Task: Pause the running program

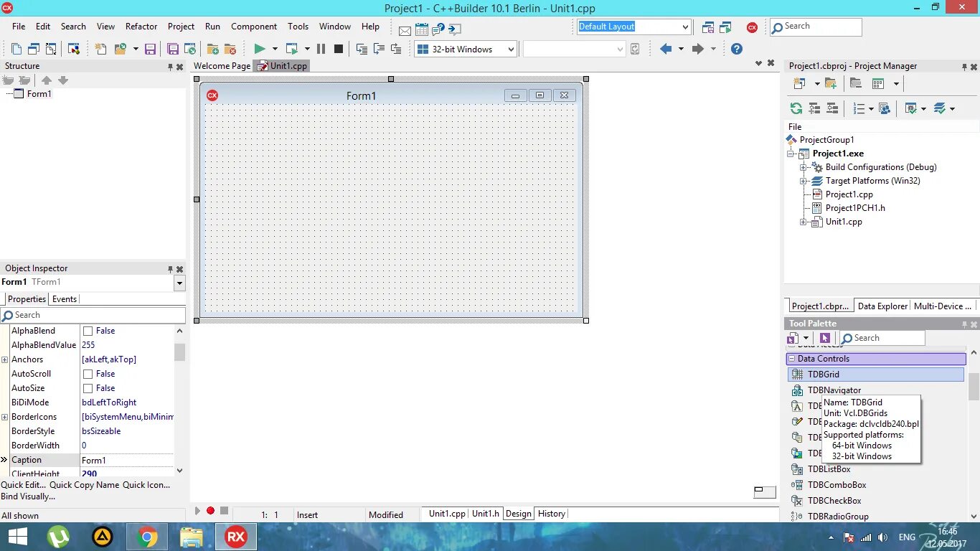Action: point(321,49)
